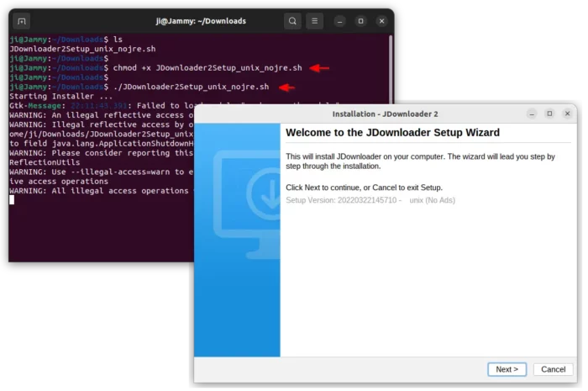588x391 pixels.
Task: Open a new tab in the terminal window
Action: [21, 21]
